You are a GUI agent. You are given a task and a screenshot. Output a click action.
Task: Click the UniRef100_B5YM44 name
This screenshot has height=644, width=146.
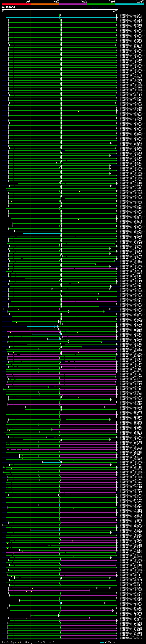pos(131,271)
